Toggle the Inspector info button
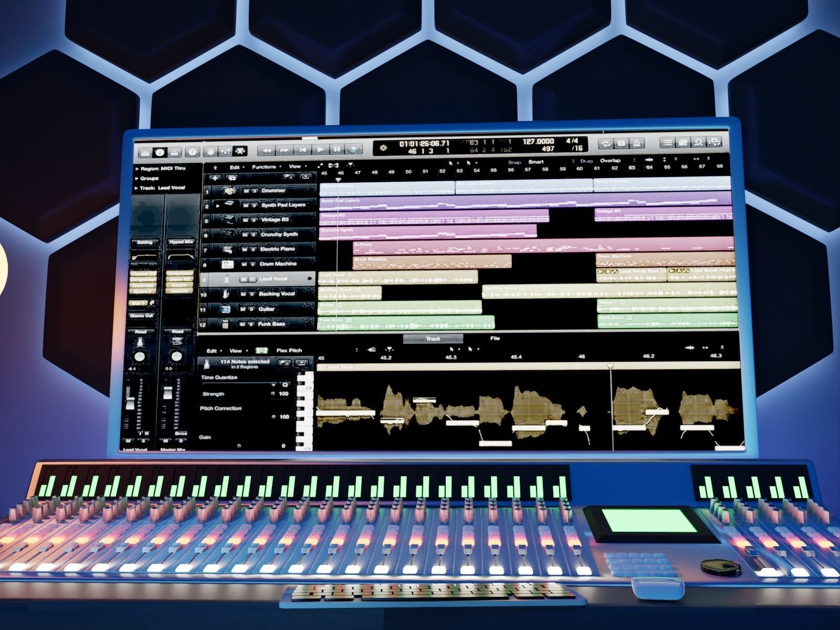The image size is (840, 630). 160,152
